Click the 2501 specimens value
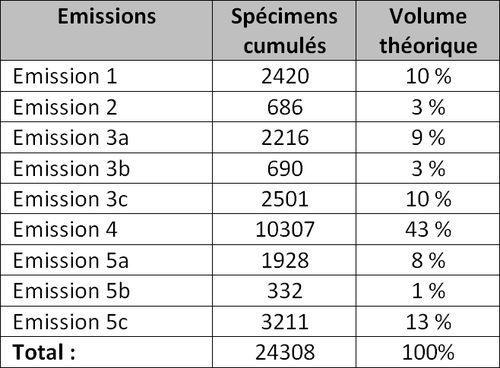 pos(284,199)
